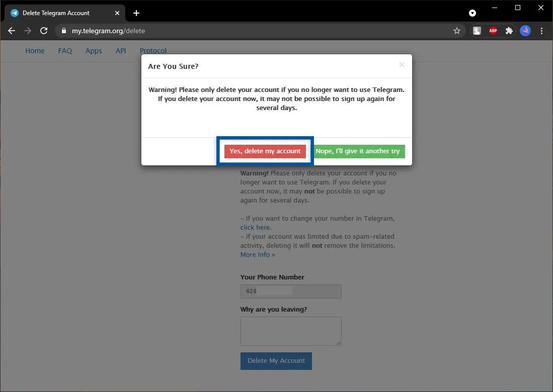The height and width of the screenshot is (392, 553).
Task: Click the Why are you leaving text area
Action: [291, 331]
